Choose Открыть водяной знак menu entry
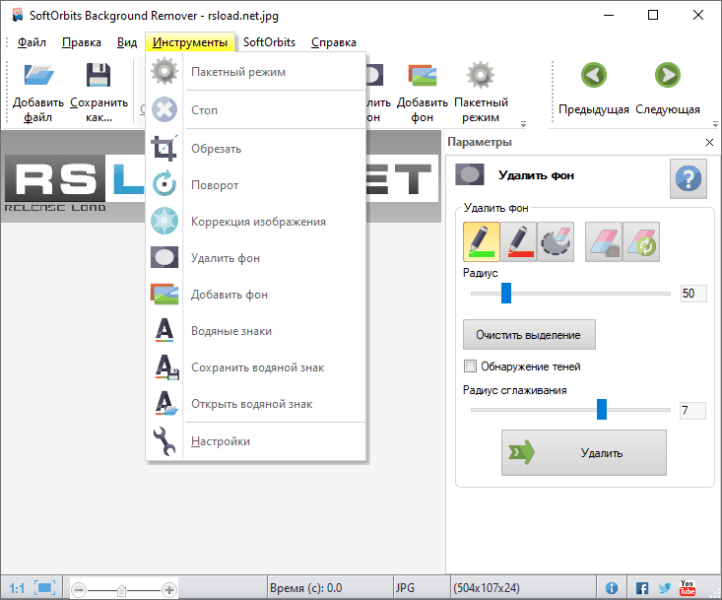Image resolution: width=722 pixels, height=600 pixels. click(x=256, y=404)
